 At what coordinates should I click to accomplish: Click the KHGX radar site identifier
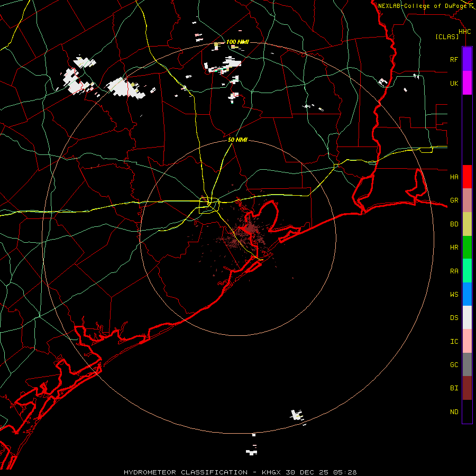coord(271,472)
